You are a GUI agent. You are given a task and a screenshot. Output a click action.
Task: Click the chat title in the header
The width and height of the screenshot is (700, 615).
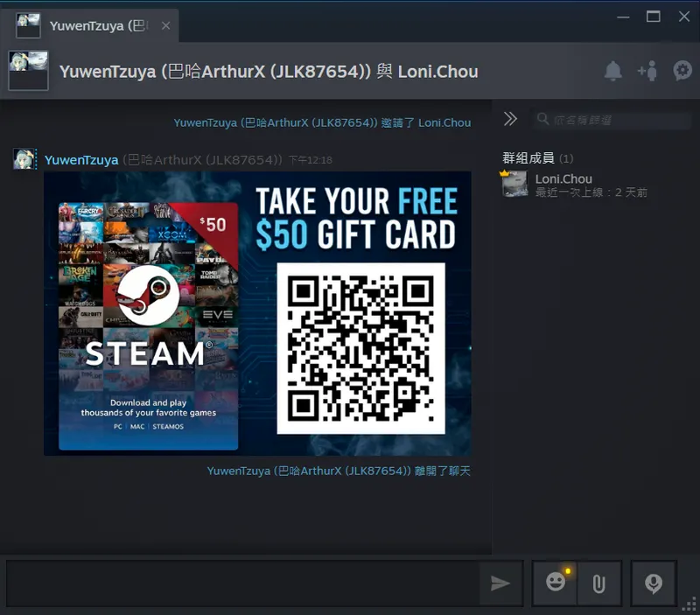click(269, 72)
